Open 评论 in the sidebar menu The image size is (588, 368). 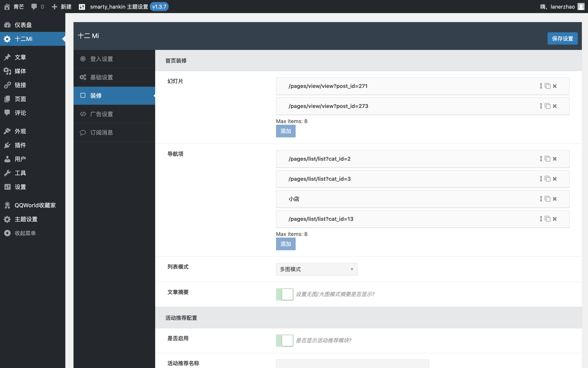click(x=32, y=113)
